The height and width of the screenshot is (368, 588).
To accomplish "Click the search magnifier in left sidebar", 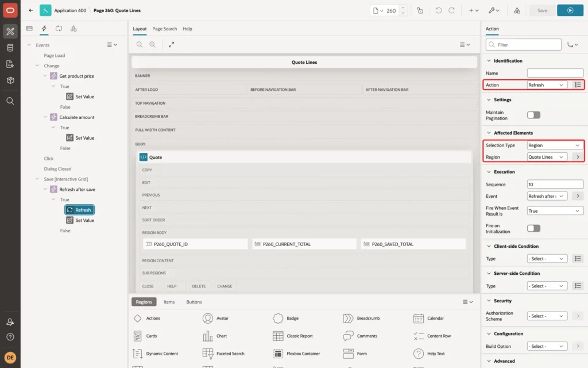I will (x=10, y=101).
